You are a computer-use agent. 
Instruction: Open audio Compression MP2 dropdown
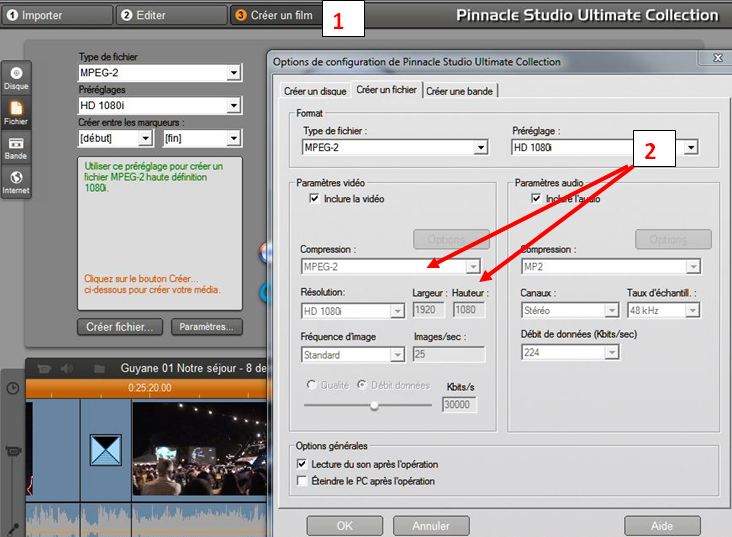coord(611,267)
